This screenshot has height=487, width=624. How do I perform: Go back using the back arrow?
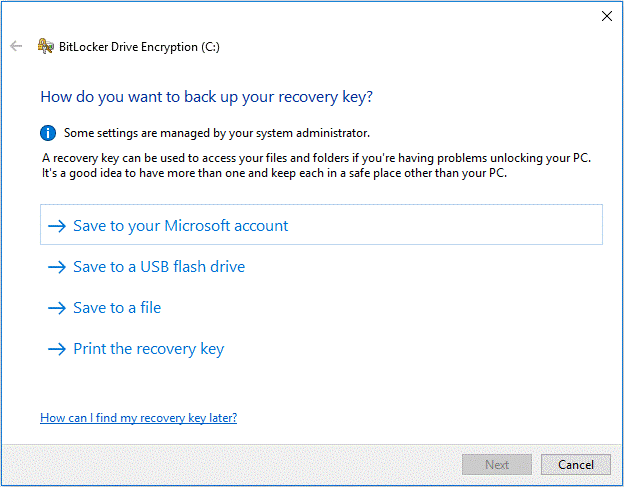pyautogui.click(x=16, y=46)
